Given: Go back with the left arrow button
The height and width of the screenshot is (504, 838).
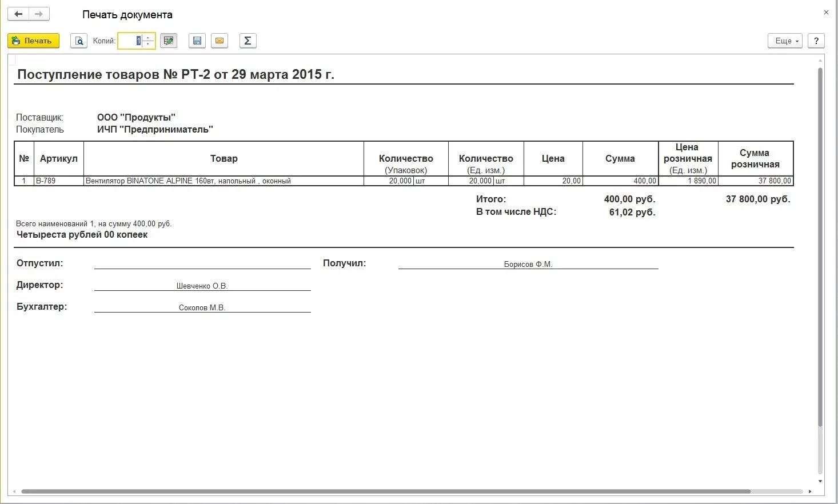Looking at the screenshot, I should 18,14.
